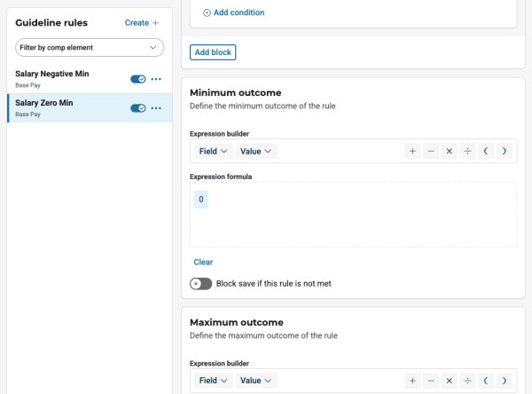
Task: Click the minus operator in Minimum outcome builder
Action: click(x=431, y=152)
